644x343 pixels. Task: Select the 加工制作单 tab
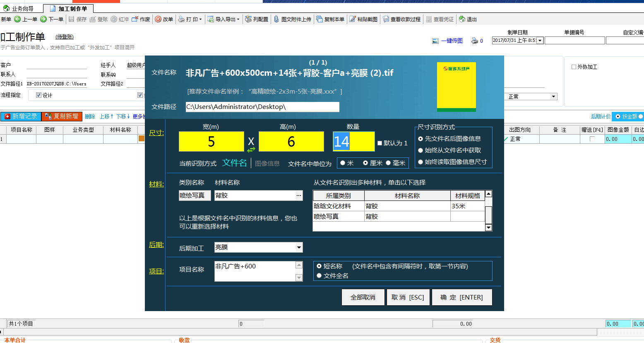click(70, 7)
